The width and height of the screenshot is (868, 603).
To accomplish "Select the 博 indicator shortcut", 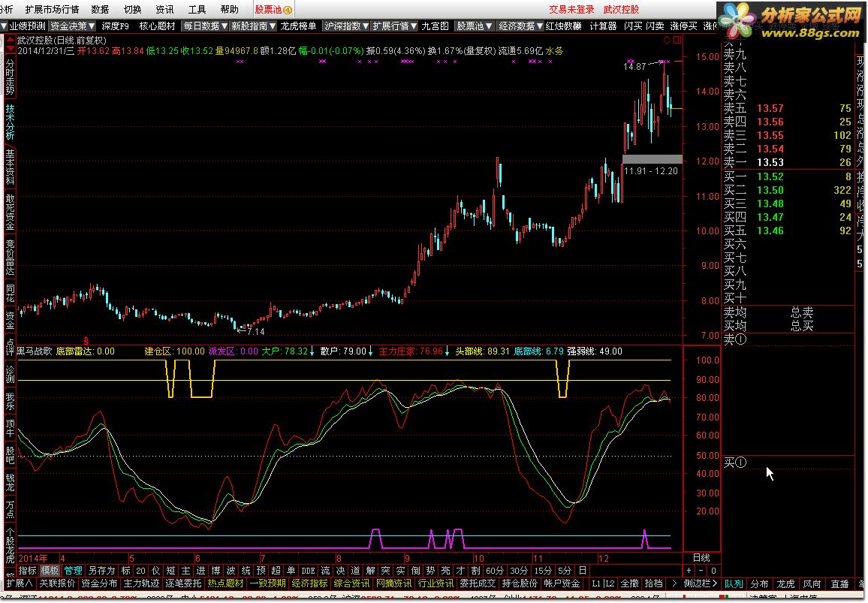I will tap(216, 570).
